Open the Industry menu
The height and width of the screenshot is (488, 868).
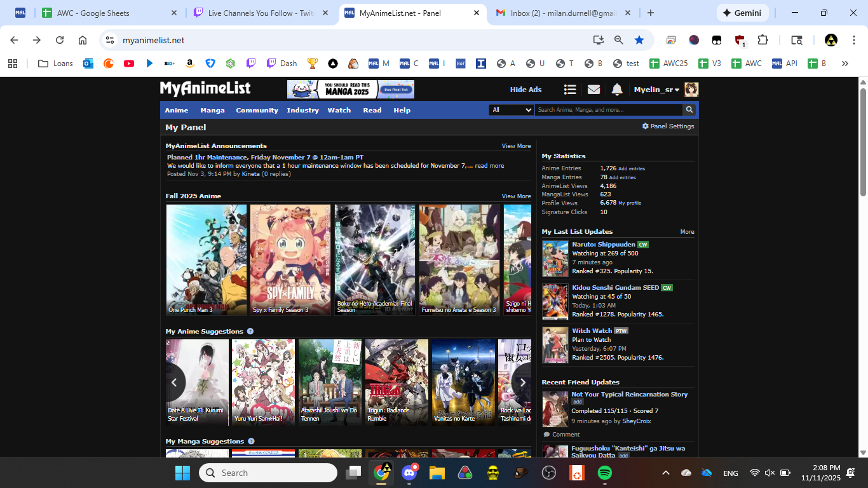point(302,110)
